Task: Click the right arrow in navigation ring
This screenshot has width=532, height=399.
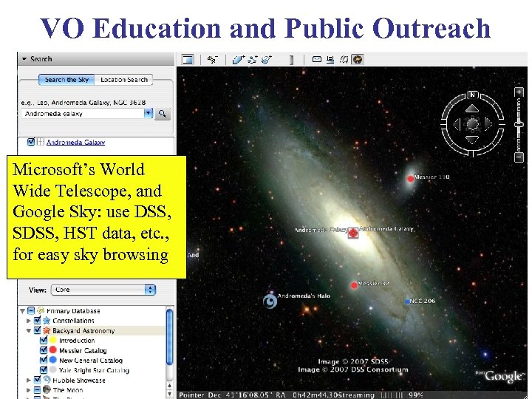Action: click(x=488, y=124)
